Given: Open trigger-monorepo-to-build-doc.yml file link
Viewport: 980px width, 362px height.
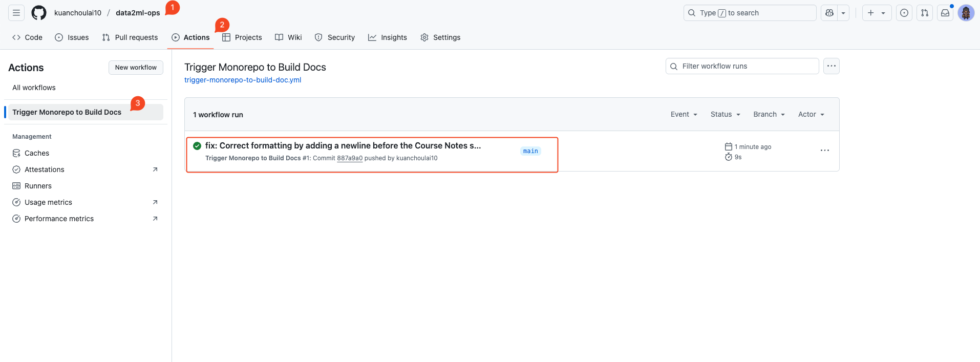Looking at the screenshot, I should [243, 80].
